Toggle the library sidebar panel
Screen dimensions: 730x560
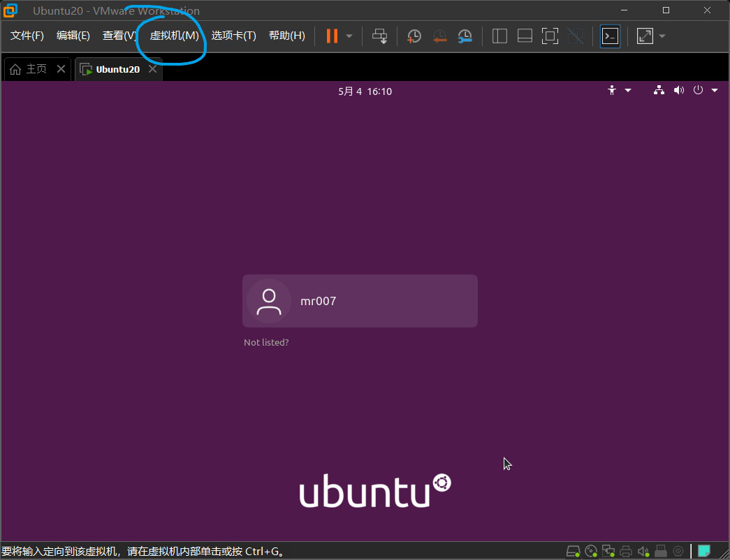pyautogui.click(x=499, y=36)
